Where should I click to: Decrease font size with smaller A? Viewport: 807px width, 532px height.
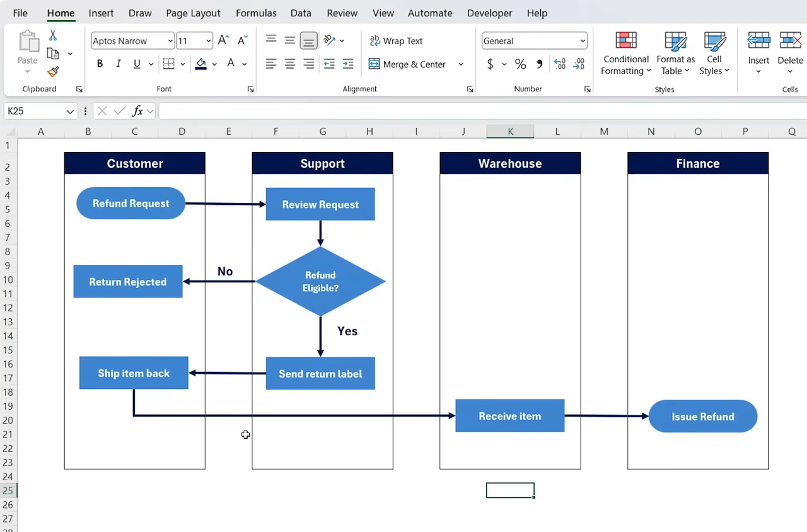242,41
